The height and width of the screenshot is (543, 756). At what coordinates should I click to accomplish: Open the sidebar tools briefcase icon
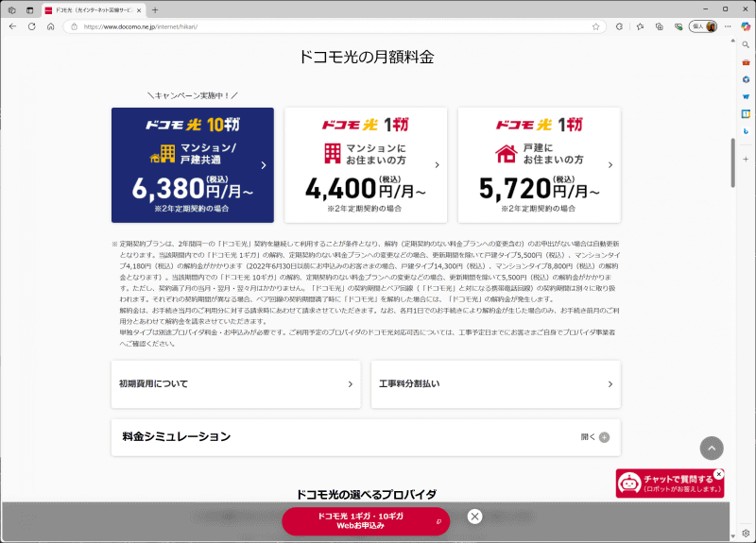click(746, 62)
